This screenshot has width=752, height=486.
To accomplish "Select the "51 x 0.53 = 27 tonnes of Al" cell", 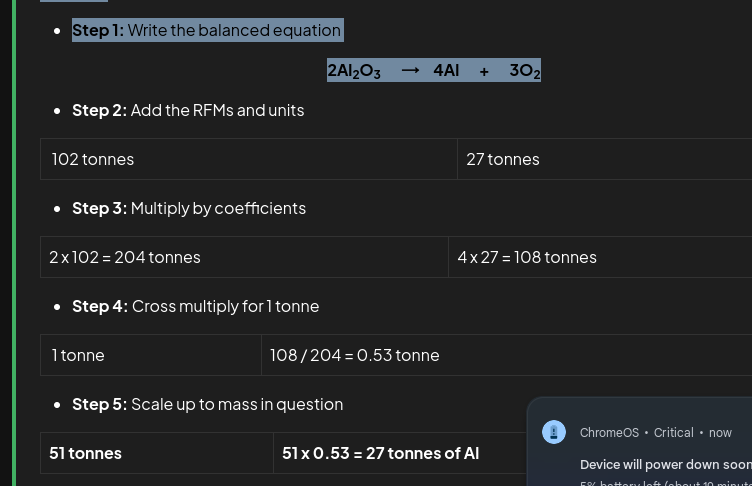I will pos(381,453).
